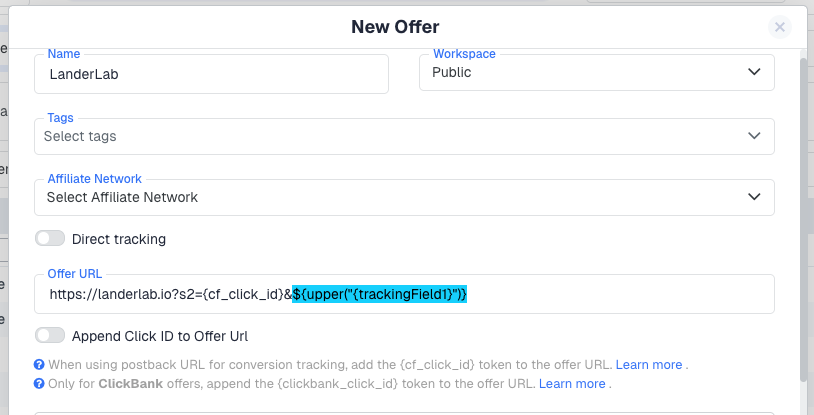Click the "Direct tracking" label text
Image resolution: width=814 pixels, height=415 pixels.
(x=119, y=239)
